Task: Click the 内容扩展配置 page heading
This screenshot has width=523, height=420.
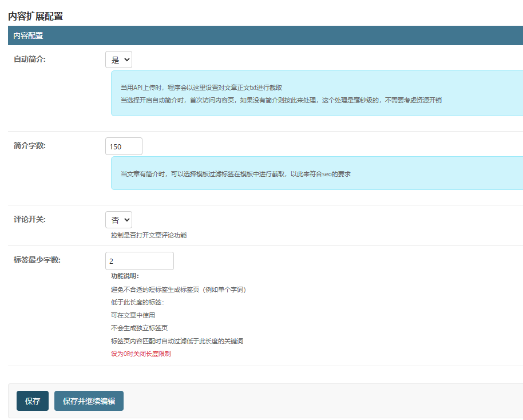Action: tap(35, 16)
